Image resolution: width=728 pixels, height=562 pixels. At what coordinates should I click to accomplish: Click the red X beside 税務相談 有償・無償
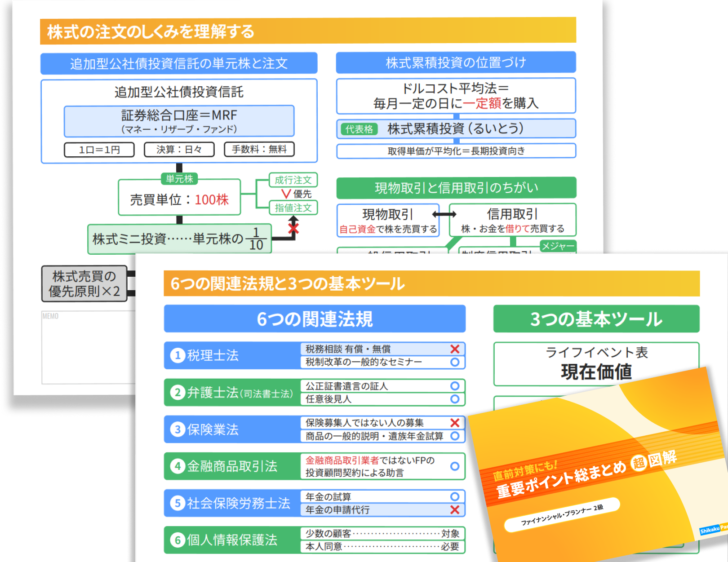point(455,349)
